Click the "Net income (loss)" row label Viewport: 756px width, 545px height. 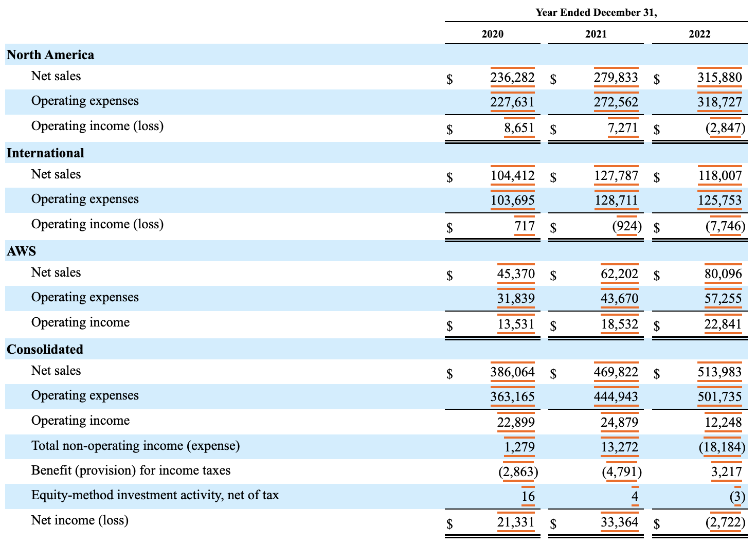80,520
